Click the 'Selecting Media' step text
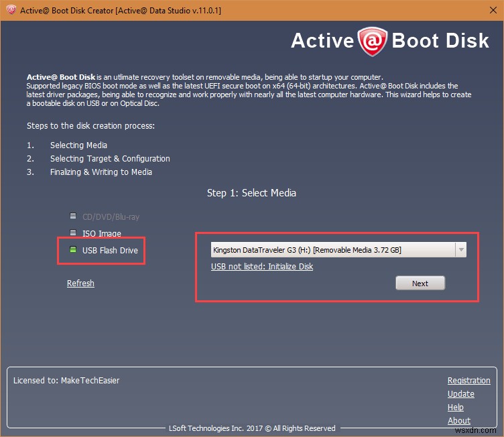This screenshot has height=437, width=504. [x=79, y=145]
